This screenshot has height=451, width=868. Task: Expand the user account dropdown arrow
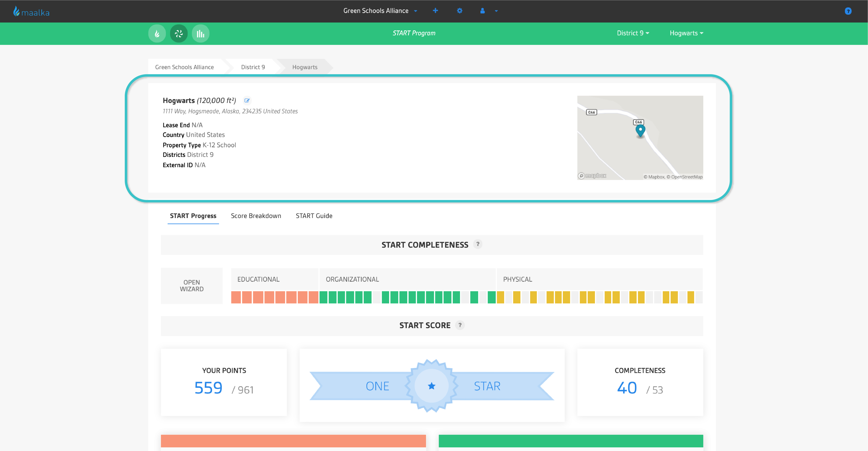click(496, 11)
